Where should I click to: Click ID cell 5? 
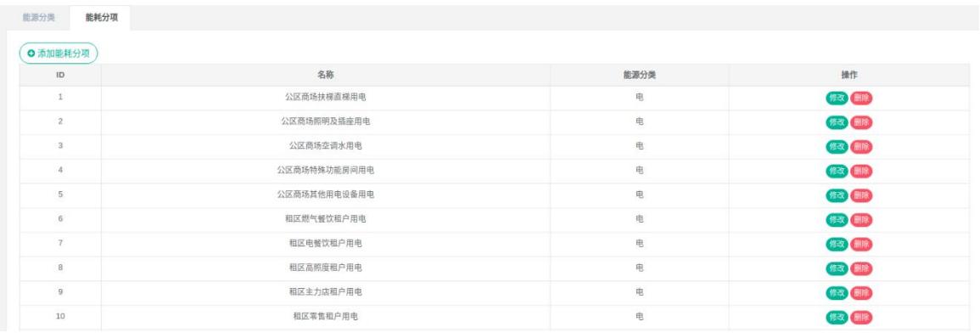point(60,195)
